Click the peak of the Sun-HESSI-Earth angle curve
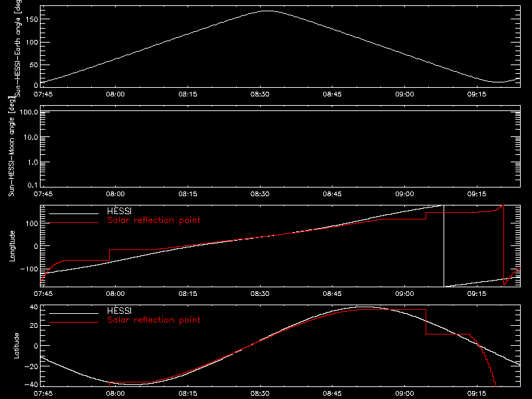Viewport: 532px width, 399px height. pyautogui.click(x=268, y=11)
